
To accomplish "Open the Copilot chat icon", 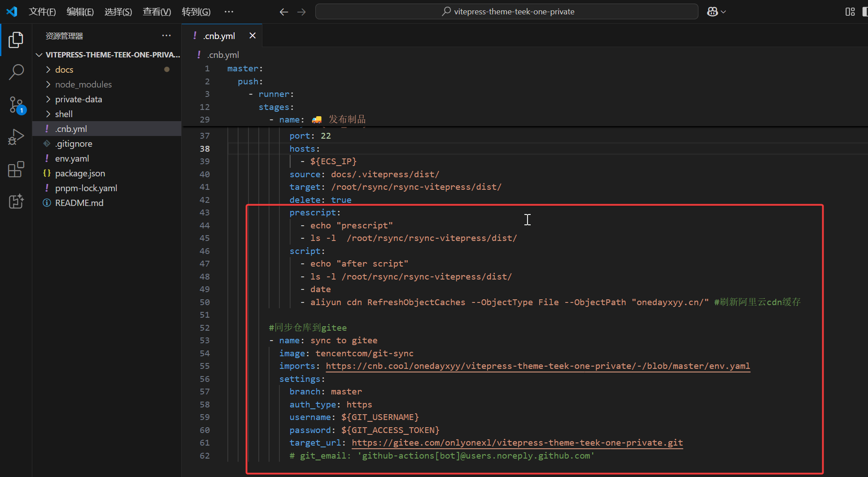I will pos(712,12).
